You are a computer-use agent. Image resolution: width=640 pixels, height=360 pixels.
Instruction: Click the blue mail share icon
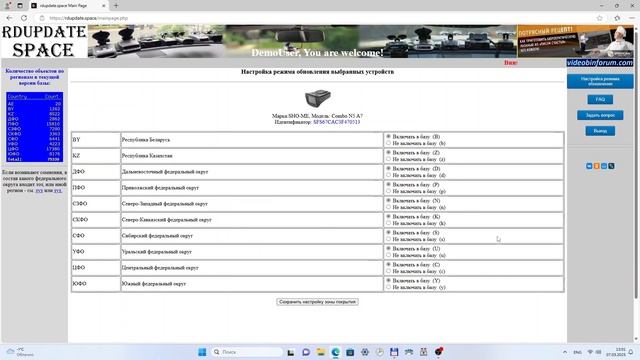tap(604, 166)
